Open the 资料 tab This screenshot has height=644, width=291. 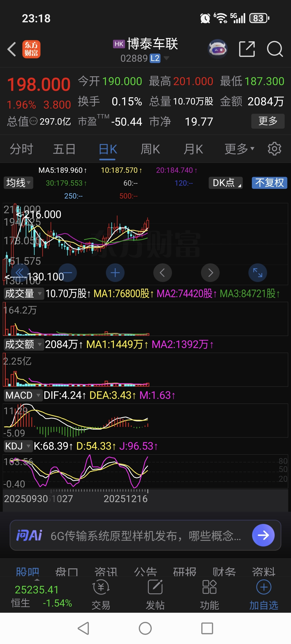click(x=263, y=571)
